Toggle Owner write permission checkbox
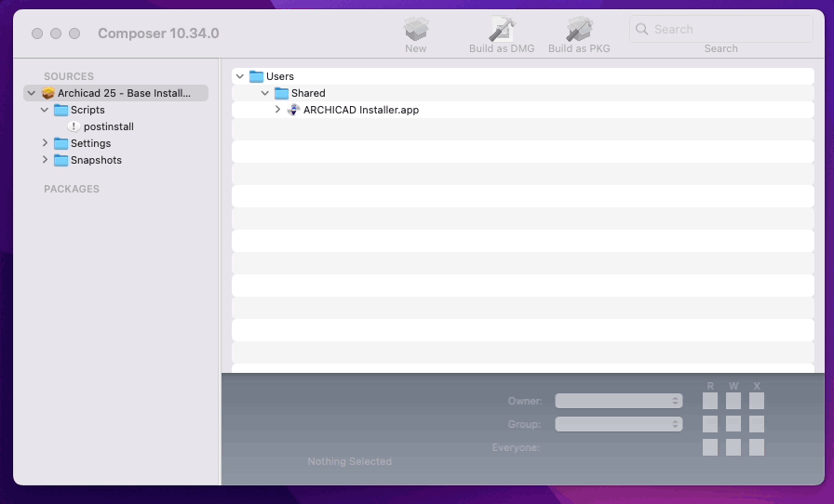This screenshot has width=834, height=504. [733, 401]
